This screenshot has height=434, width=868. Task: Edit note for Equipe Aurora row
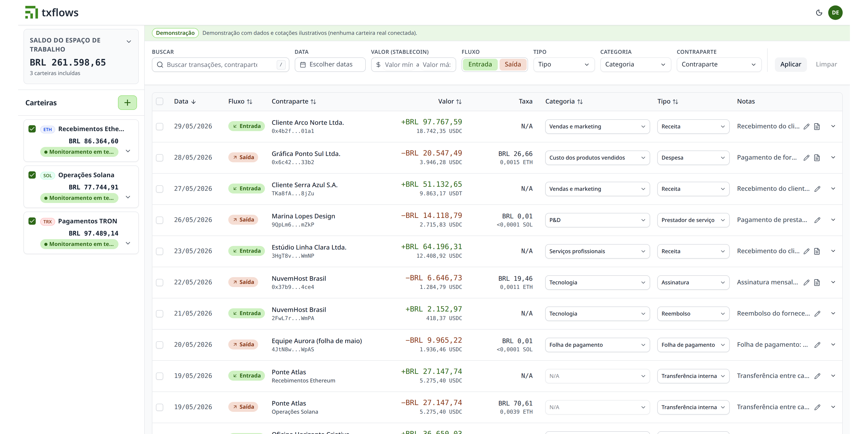pyautogui.click(x=817, y=345)
